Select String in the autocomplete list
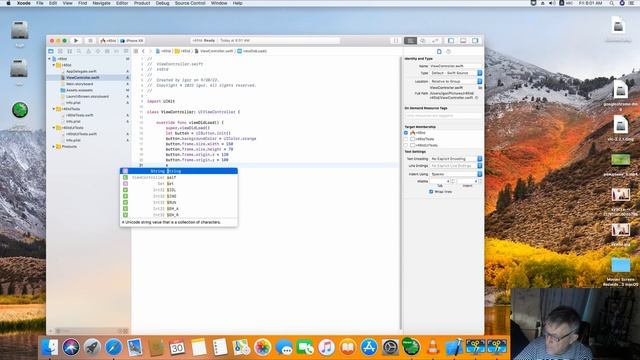The width and height of the screenshot is (640, 360). 179,171
